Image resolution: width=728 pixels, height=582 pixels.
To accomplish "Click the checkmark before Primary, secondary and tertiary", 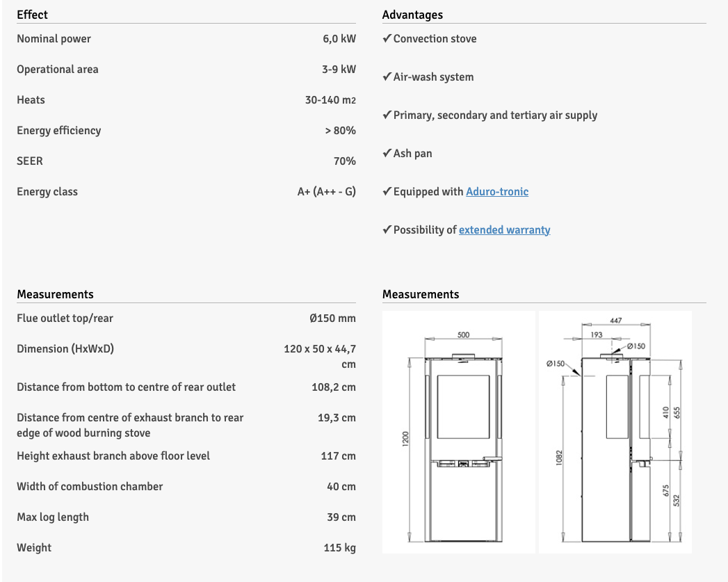I will tap(387, 115).
